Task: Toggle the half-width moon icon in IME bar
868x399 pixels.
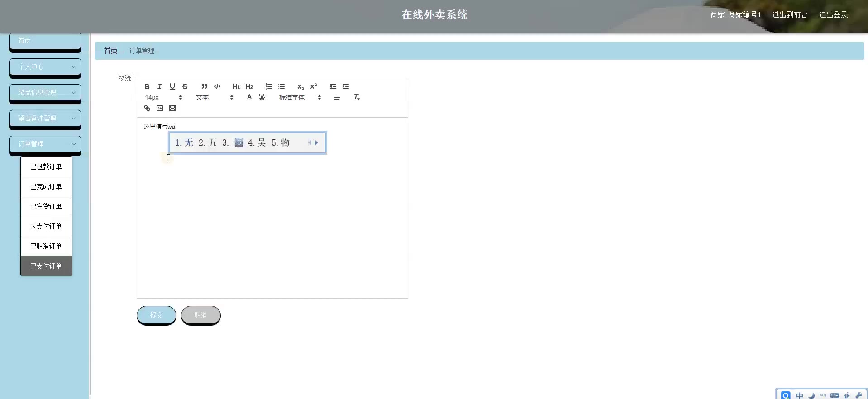Action: [811, 395]
